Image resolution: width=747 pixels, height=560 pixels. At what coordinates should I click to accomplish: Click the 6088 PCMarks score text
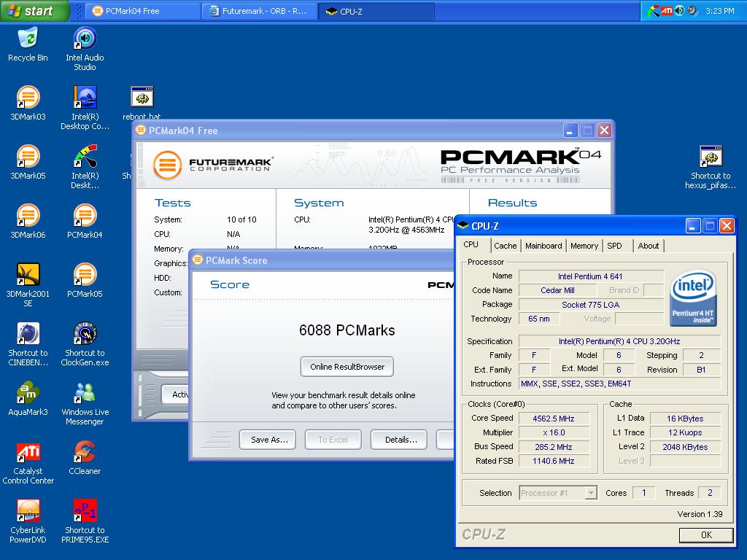coord(347,330)
